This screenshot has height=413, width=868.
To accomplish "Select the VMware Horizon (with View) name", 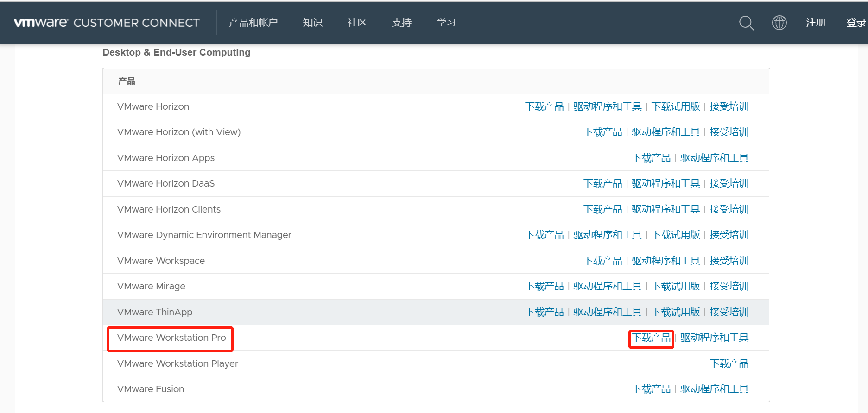I will point(179,132).
